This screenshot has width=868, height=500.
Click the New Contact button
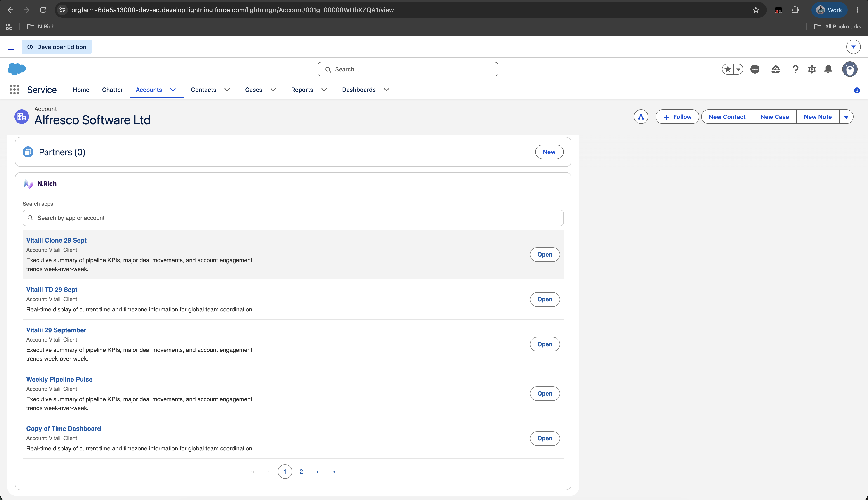coord(727,117)
